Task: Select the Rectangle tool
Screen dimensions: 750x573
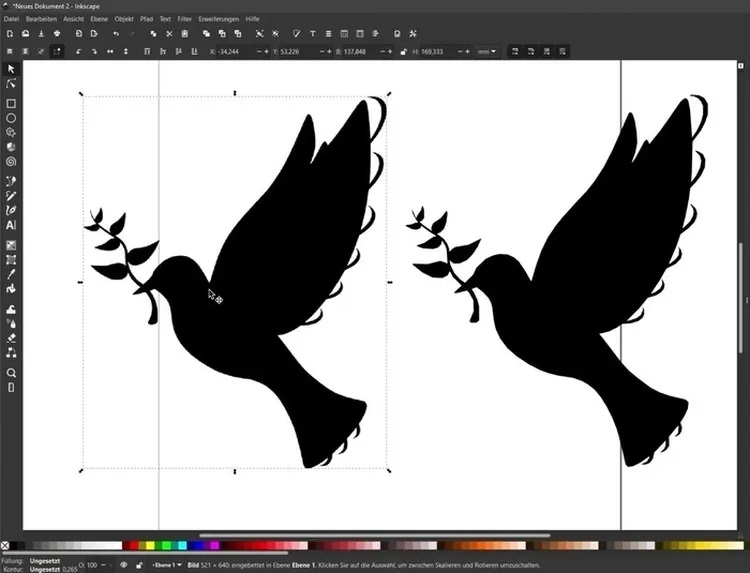Action: click(11, 103)
